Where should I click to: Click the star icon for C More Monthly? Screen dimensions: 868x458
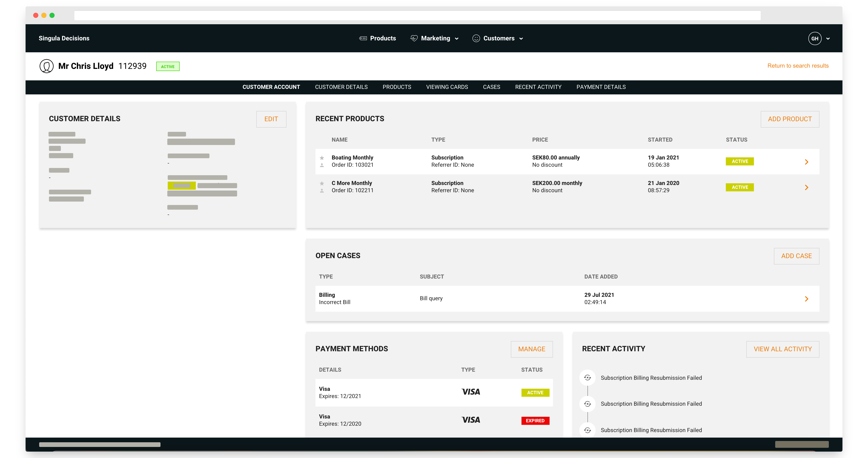(322, 183)
